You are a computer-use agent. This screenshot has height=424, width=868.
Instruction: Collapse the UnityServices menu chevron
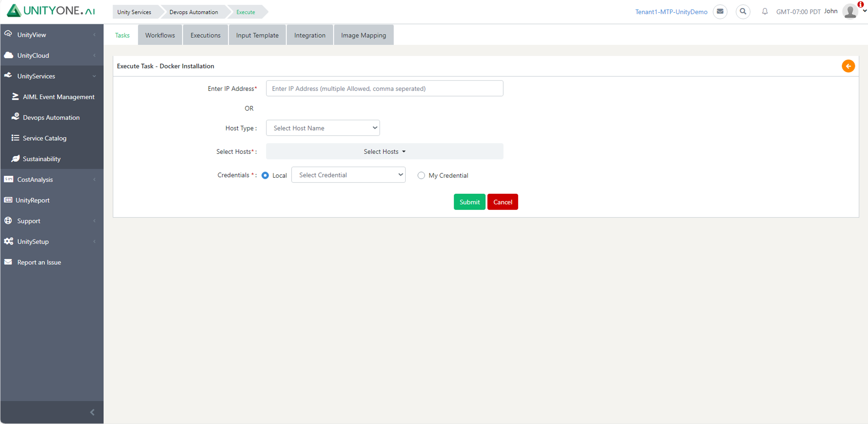tap(94, 76)
